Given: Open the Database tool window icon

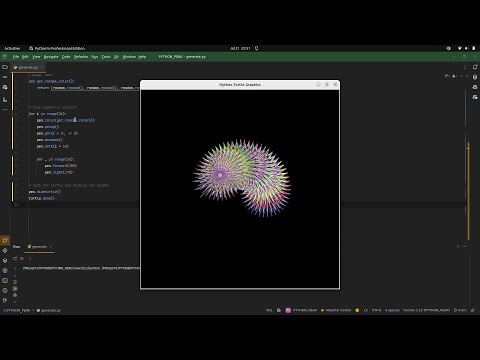Looking at the screenshot, I should point(475,77).
